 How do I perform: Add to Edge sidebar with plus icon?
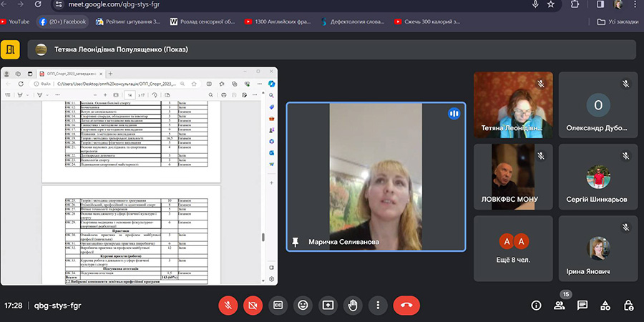(271, 182)
